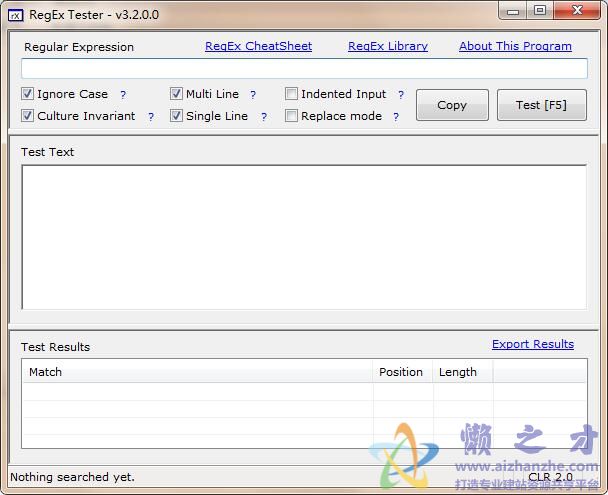Click the 'Nothing searched yet.' status text

(x=73, y=477)
